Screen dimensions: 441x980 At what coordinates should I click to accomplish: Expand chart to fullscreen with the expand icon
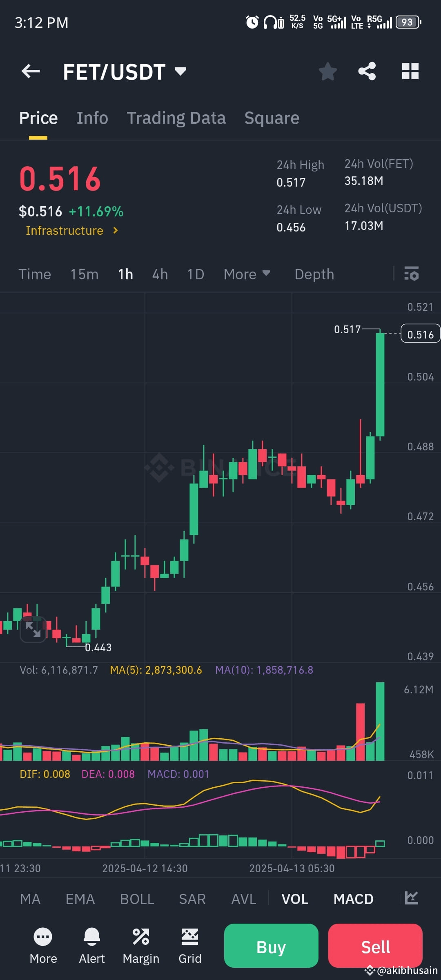[33, 629]
